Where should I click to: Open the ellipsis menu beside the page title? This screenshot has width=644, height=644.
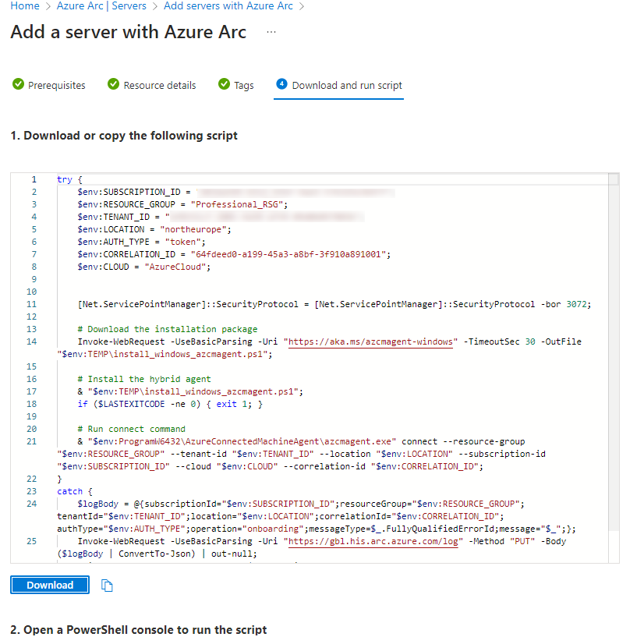pyautogui.click(x=271, y=33)
